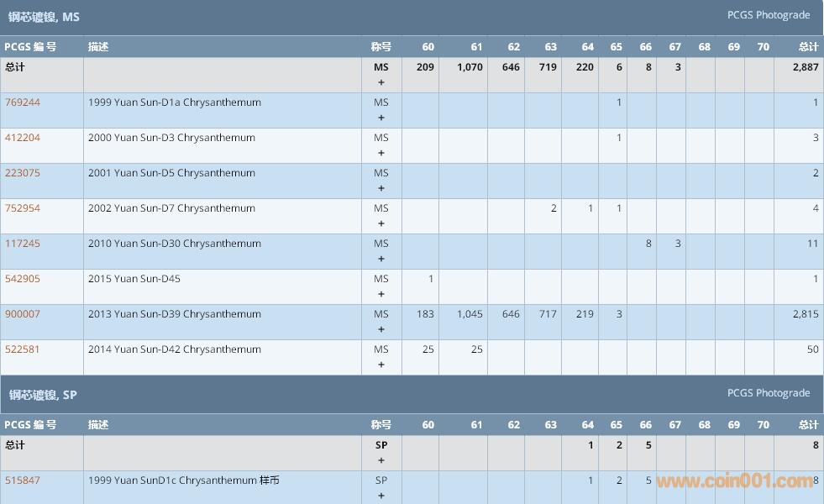Viewport: 824px width, 504px height.
Task: Open PCGS Photograde in the MS section header
Action: click(x=769, y=15)
